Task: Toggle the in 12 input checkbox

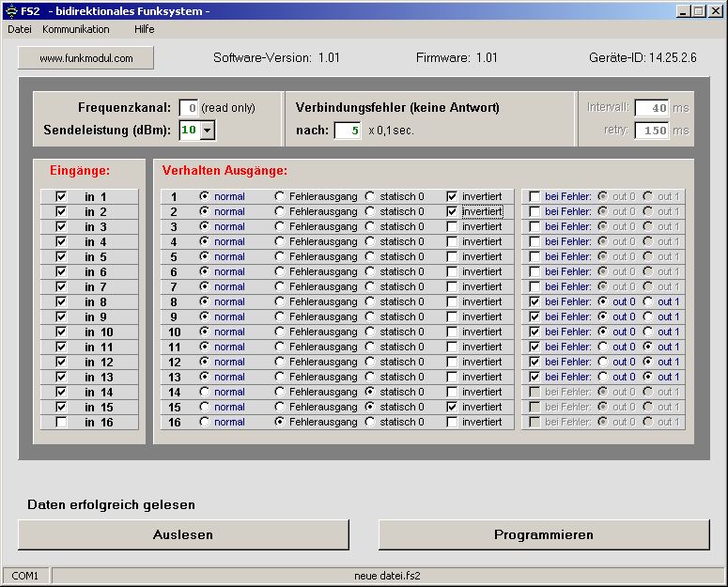Action: tap(61, 362)
